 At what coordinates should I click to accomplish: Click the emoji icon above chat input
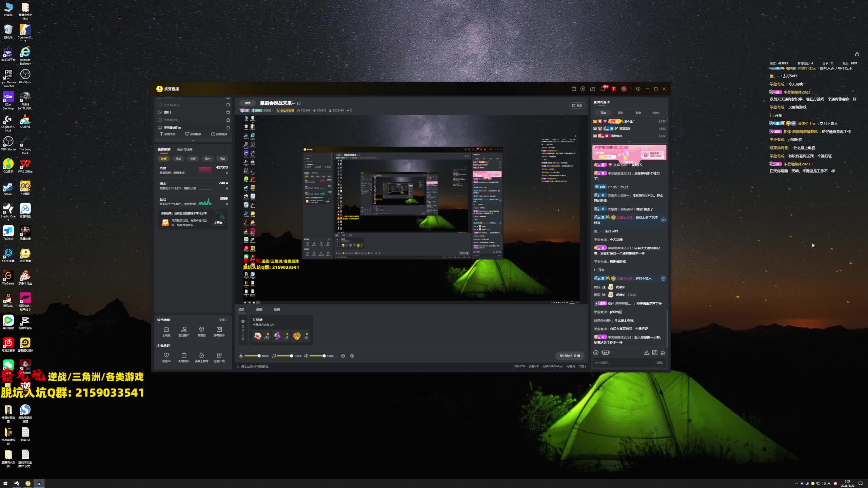(596, 352)
